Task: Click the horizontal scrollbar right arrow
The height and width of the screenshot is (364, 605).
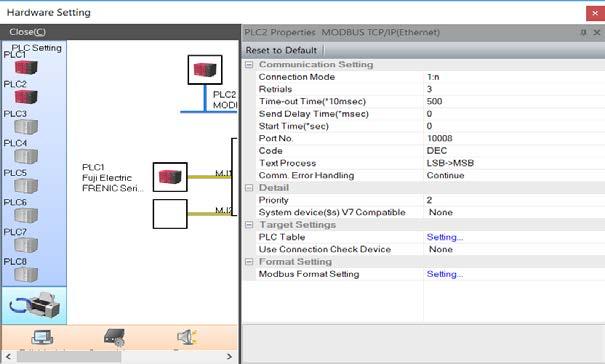Action: click(230, 356)
